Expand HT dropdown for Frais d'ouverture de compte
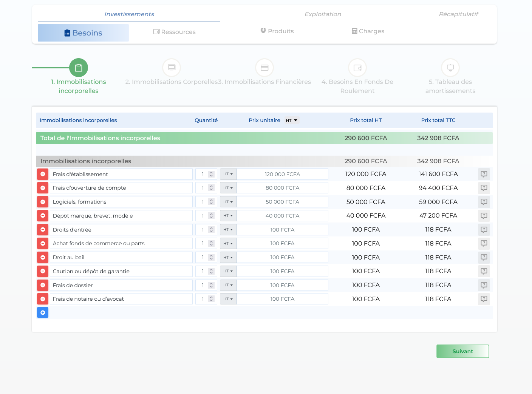Viewport: 532px width, 394px height. coord(228,188)
